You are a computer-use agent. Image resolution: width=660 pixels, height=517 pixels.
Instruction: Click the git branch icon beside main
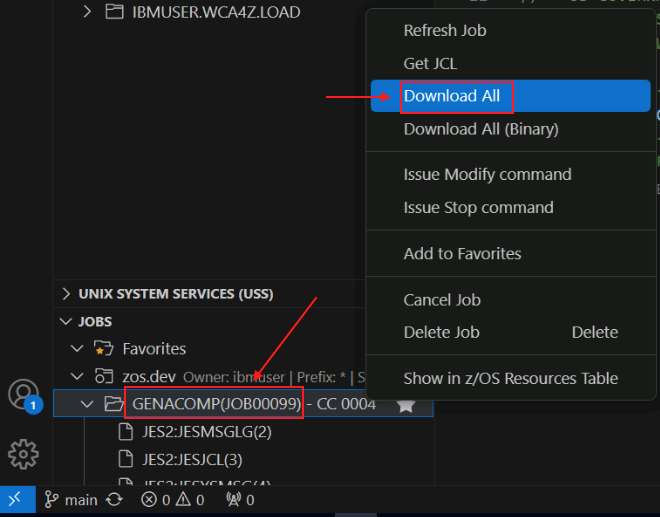coord(52,500)
